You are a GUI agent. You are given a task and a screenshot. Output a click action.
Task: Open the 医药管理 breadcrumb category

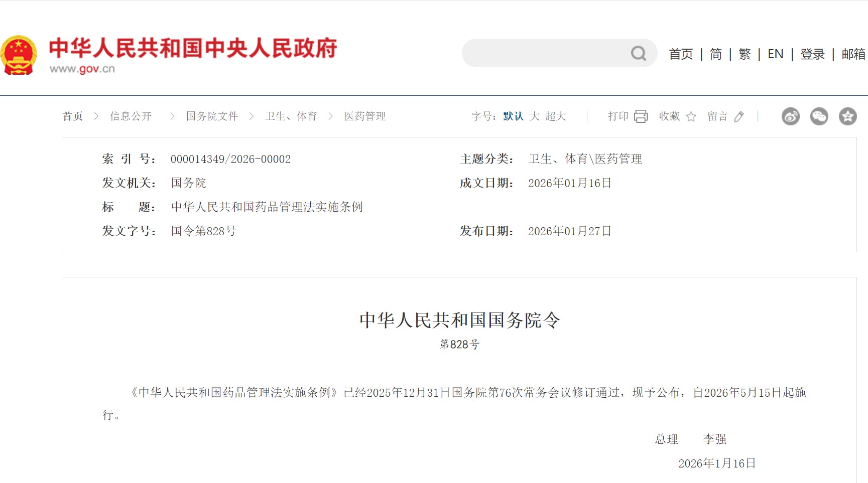coord(364,116)
